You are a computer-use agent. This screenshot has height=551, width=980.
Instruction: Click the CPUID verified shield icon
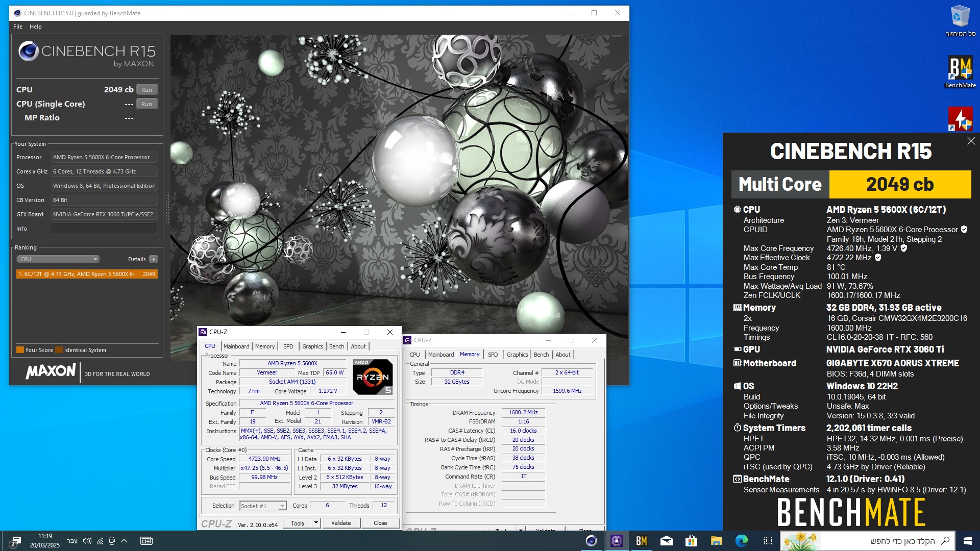pos(964,230)
